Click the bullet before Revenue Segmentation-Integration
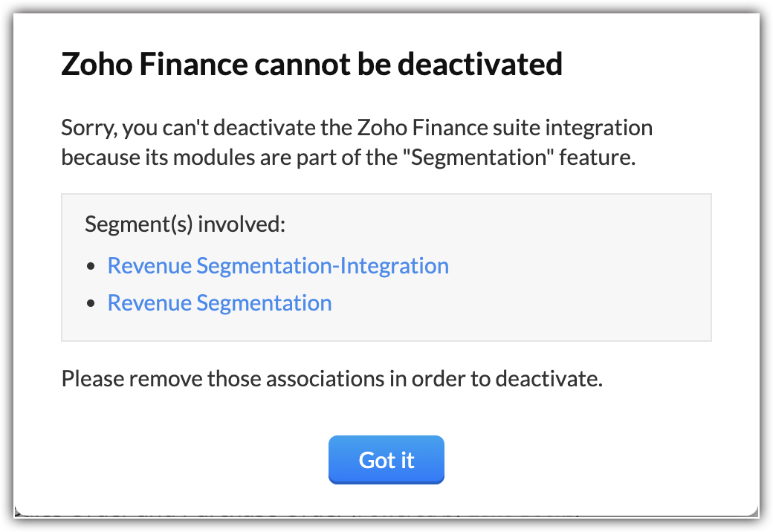The image size is (773, 532). [x=91, y=266]
